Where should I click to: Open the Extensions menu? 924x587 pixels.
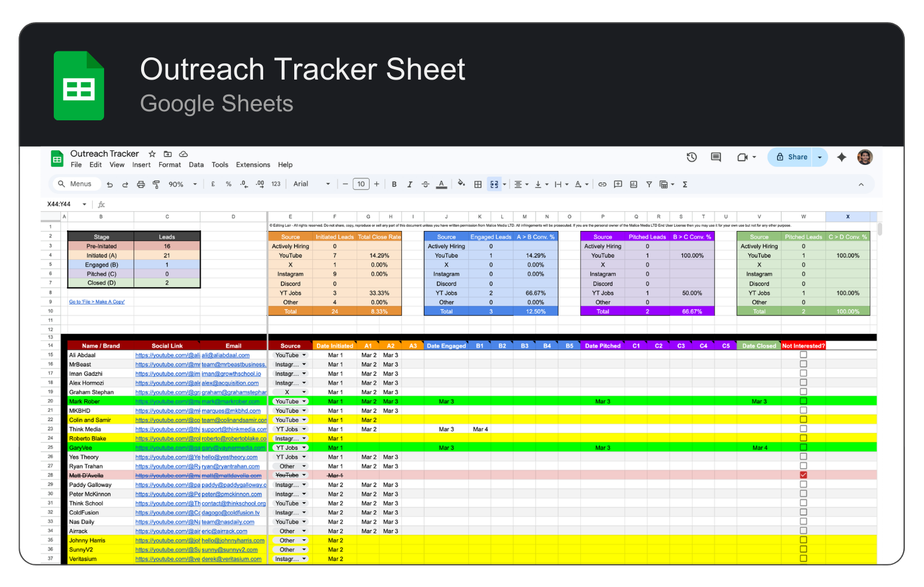coord(253,165)
